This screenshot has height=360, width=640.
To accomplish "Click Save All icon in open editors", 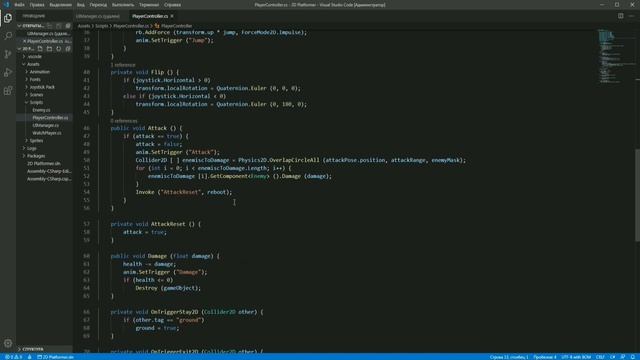I will pos(59,26).
